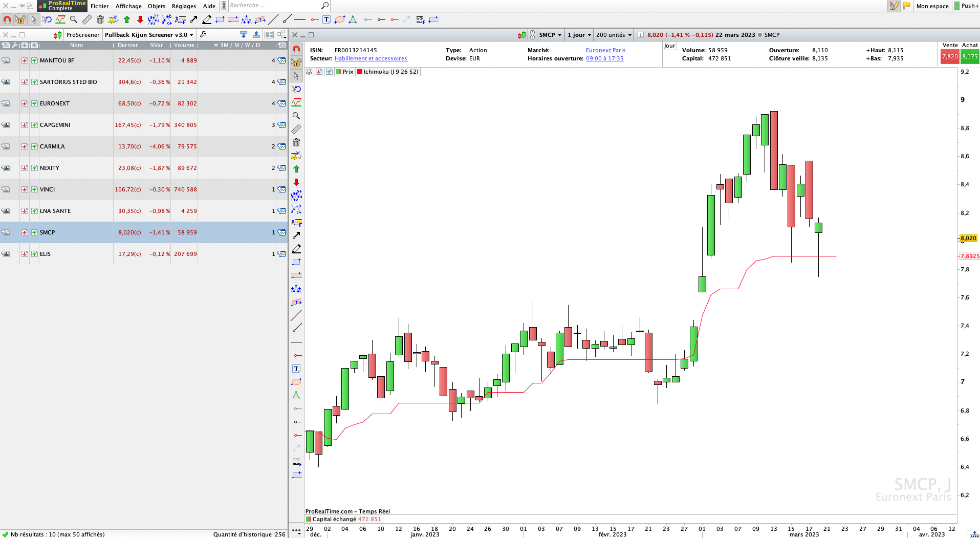Image resolution: width=980 pixels, height=538 pixels.
Task: Click the trash delete-objects icon in top toolbar
Action: (x=100, y=19)
